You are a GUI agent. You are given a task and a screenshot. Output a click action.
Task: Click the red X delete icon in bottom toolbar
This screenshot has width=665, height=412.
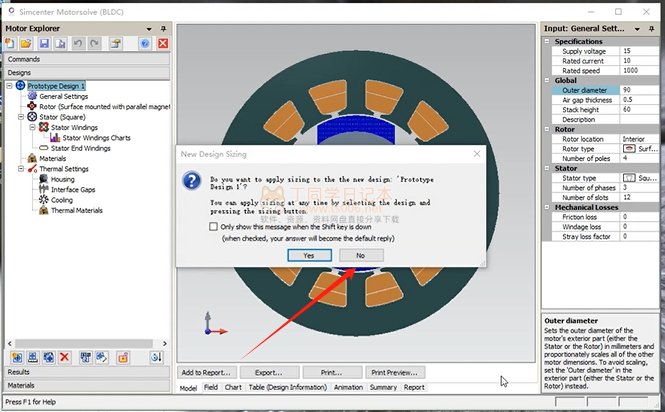[x=64, y=357]
